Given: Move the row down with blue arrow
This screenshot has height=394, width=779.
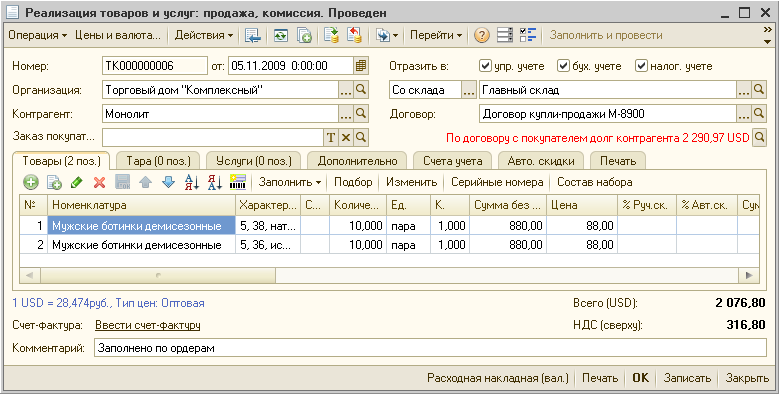Looking at the screenshot, I should point(168,182).
